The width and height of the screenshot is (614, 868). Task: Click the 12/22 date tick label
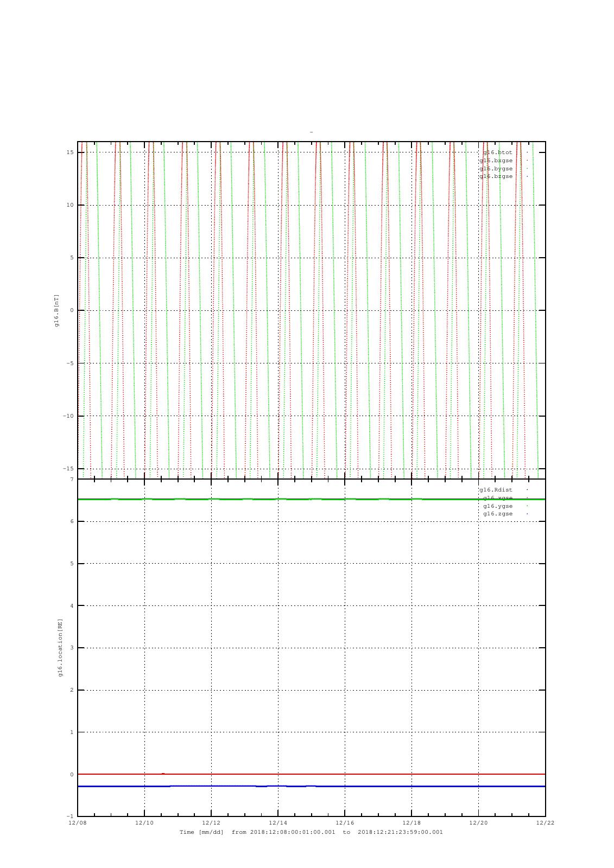coord(545,823)
